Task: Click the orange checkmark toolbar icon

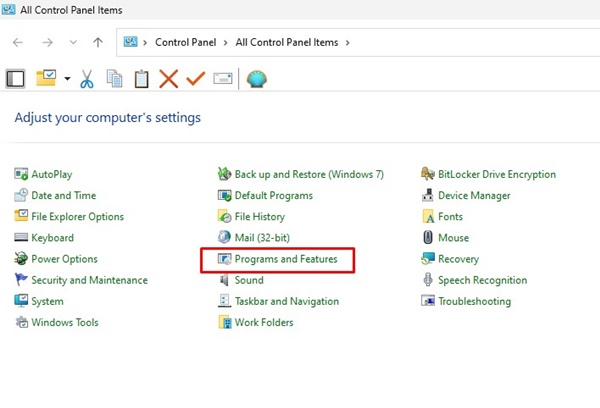Action: click(196, 79)
